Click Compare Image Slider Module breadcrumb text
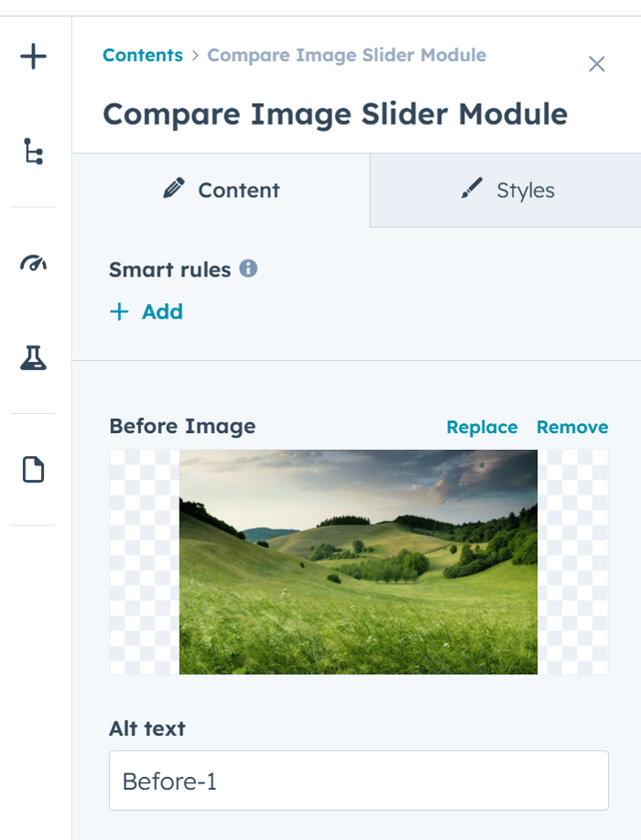641x840 pixels. (346, 55)
